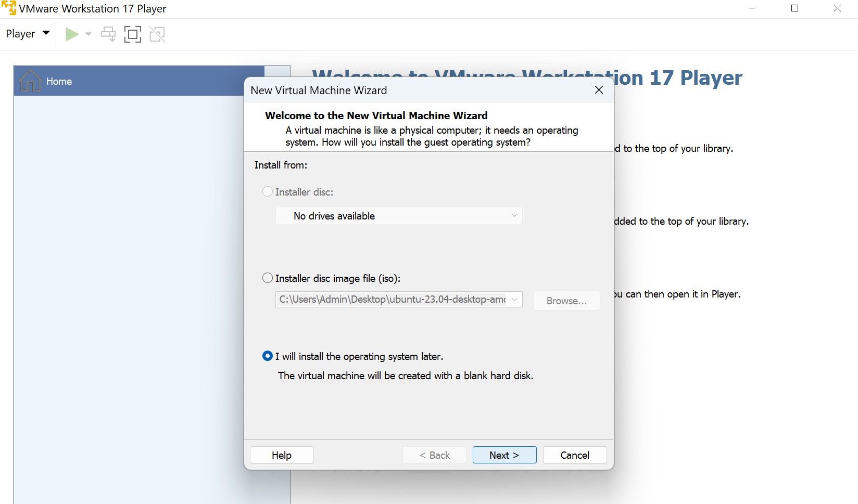This screenshot has height=504, width=858.
Task: Select Installer disc image file (iso) option
Action: pos(268,278)
